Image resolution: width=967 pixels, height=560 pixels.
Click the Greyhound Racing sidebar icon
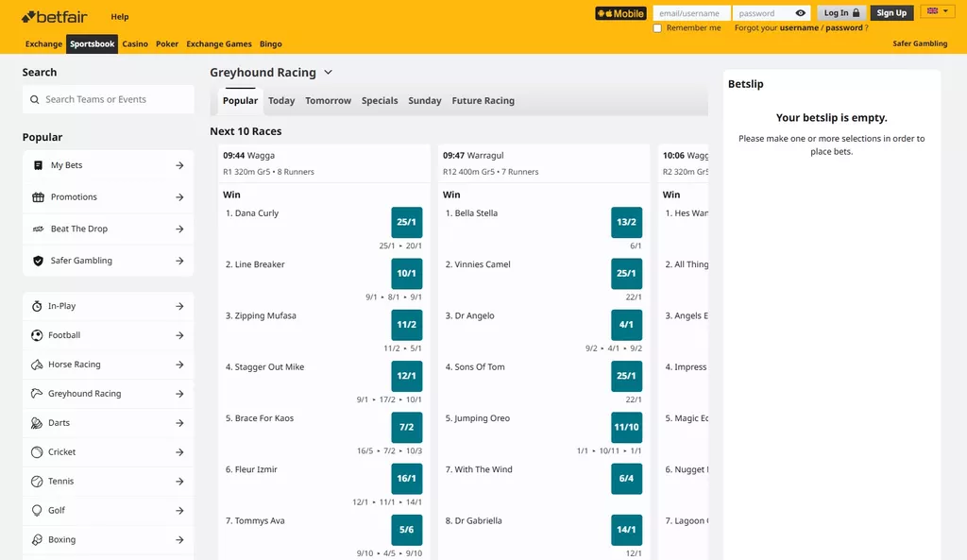[37, 394]
